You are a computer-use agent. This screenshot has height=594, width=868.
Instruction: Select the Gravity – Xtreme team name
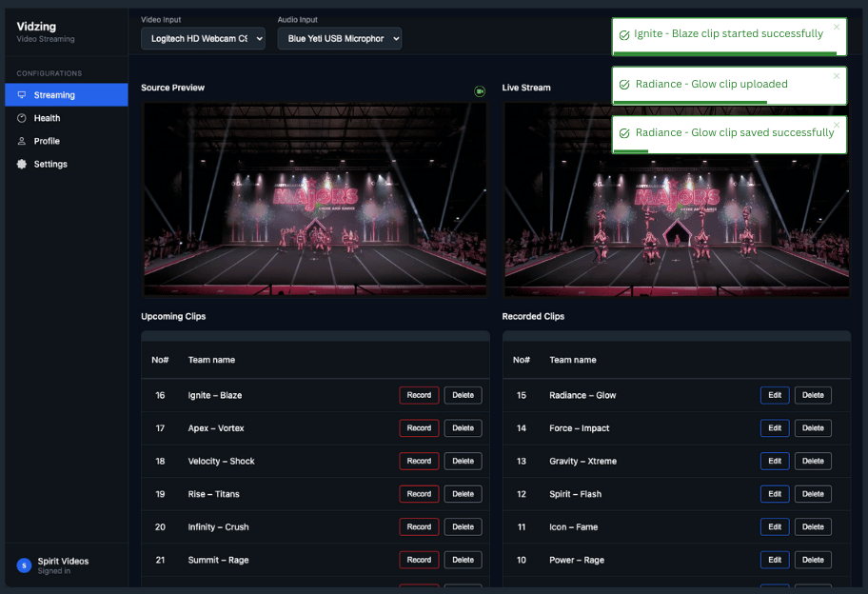(582, 461)
